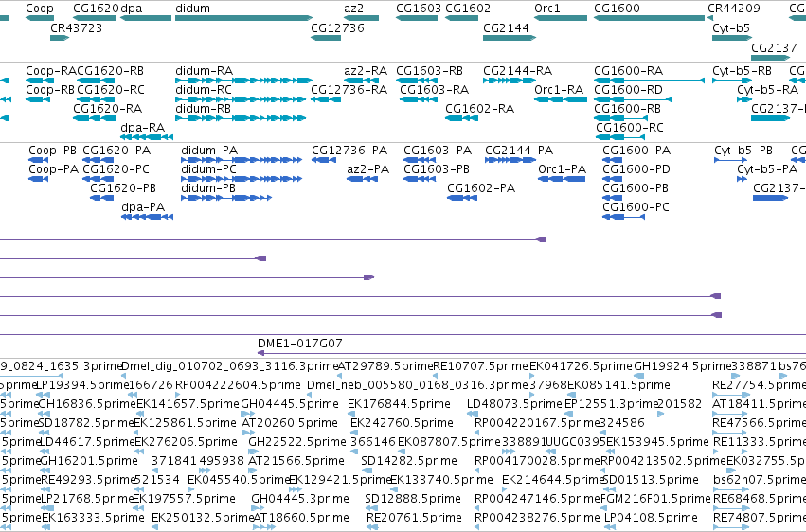The image size is (806, 532).
Task: Select the CG1600-RA transcript with long intron
Action: [x=649, y=80]
